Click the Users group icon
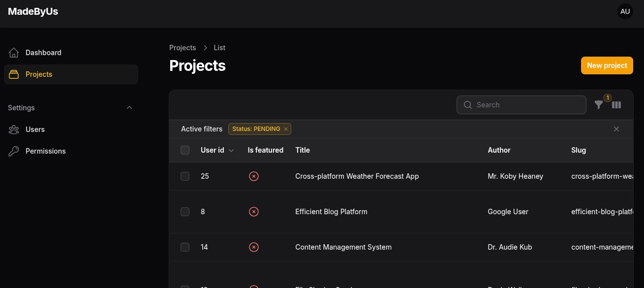Screen dimensions: 644x288 [x=14, y=129]
